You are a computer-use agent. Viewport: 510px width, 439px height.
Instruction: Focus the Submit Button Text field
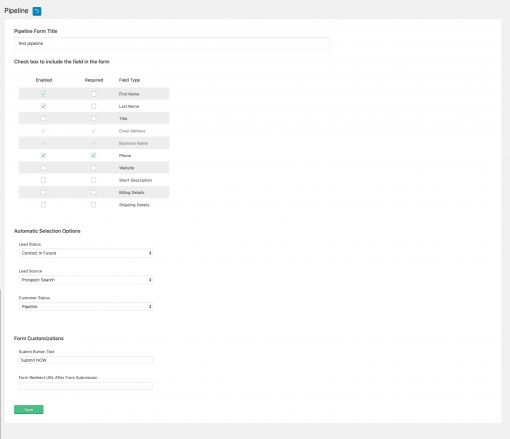pyautogui.click(x=86, y=360)
